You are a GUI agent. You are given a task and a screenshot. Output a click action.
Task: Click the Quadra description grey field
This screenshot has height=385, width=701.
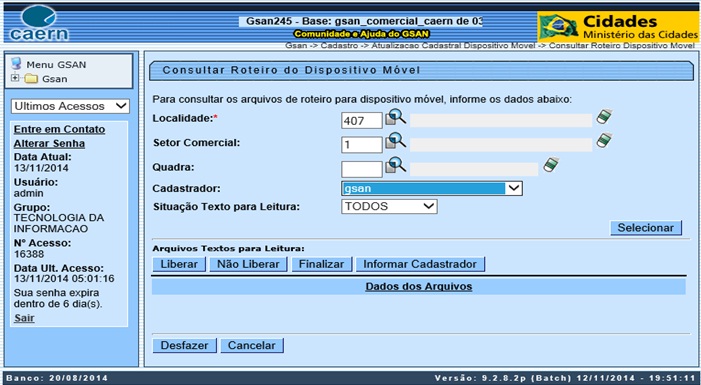click(x=474, y=169)
